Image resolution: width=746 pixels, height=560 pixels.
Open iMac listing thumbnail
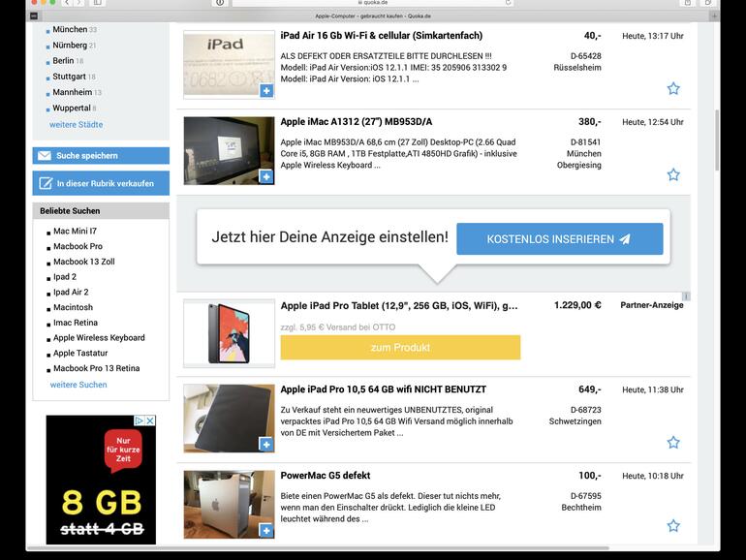coord(230,150)
